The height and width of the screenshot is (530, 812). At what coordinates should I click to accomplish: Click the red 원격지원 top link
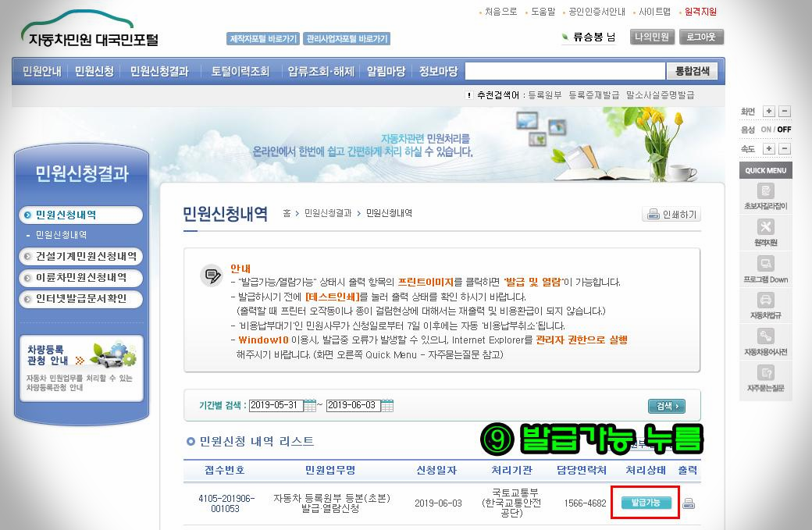(700, 12)
